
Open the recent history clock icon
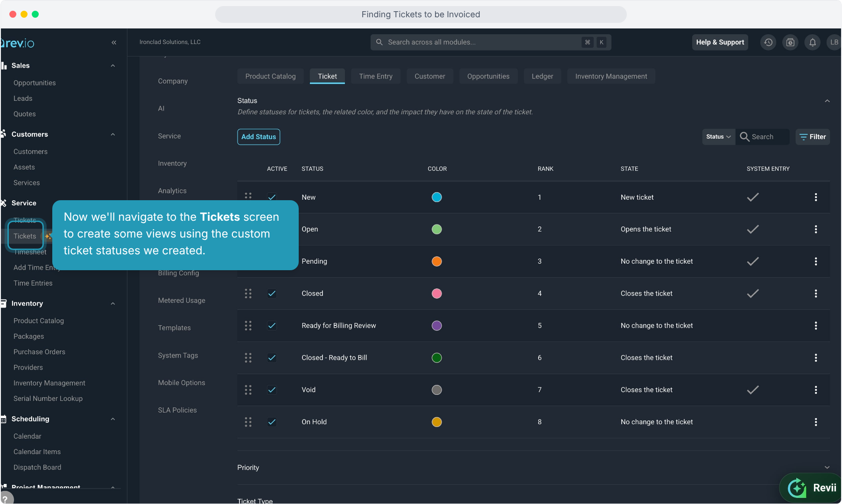768,42
